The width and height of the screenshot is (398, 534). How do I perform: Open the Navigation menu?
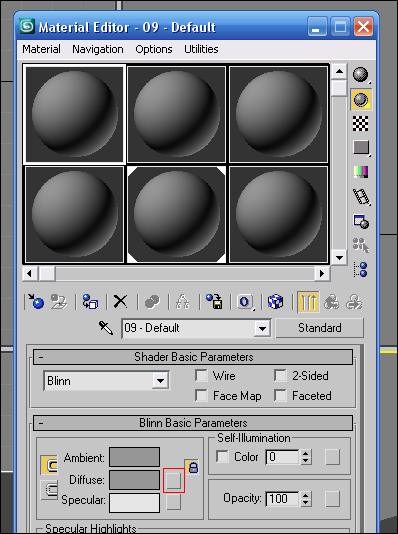[x=98, y=49]
